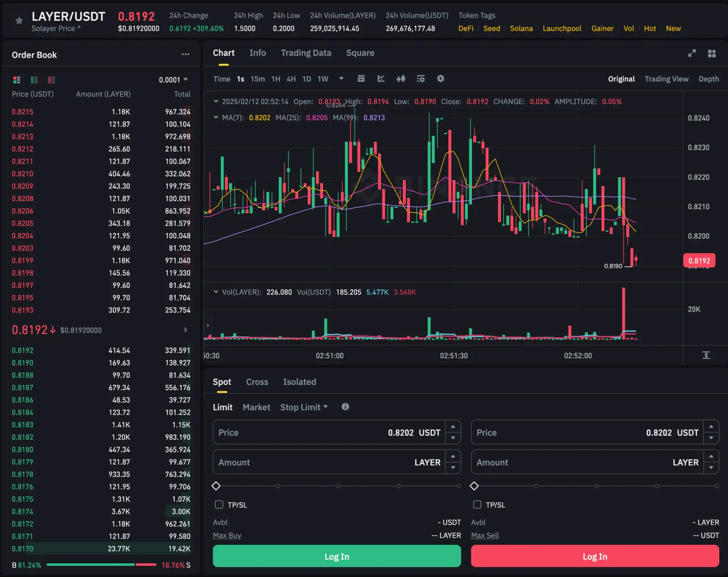Enable the TP/SL checkbox on the sell side
This screenshot has width=728, height=577.
477,505
